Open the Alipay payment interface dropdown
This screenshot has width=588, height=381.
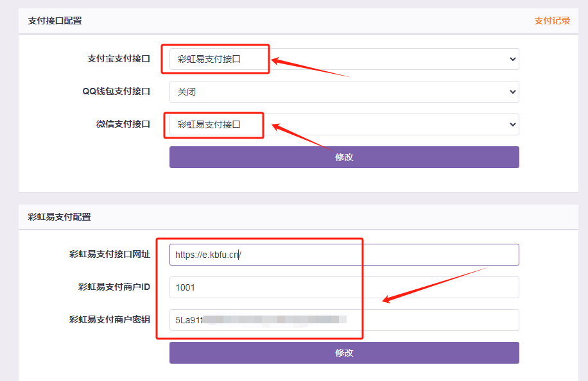344,59
